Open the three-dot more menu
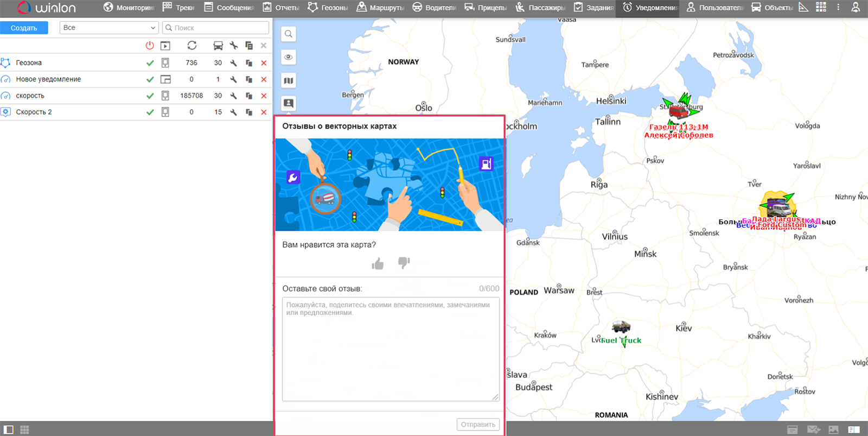 [838, 7]
